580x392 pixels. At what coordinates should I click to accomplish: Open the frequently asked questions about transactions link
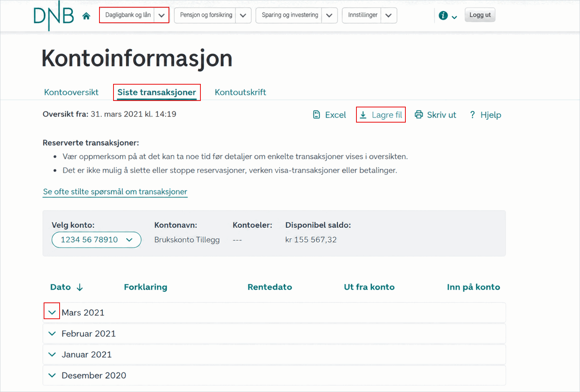(x=115, y=192)
